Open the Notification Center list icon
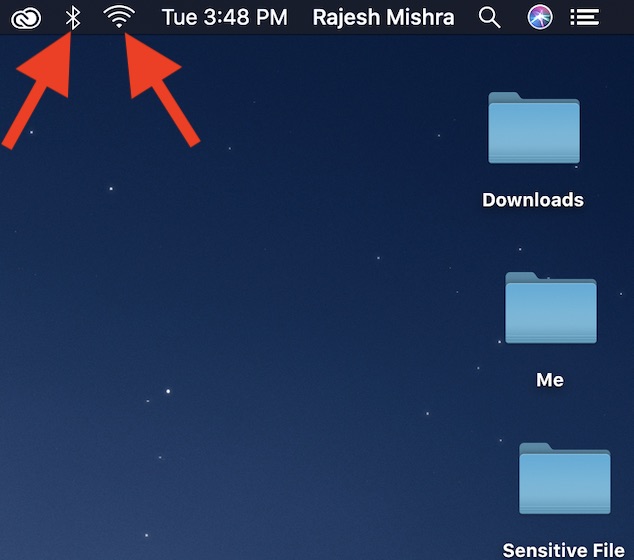The image size is (634, 560). tap(584, 17)
